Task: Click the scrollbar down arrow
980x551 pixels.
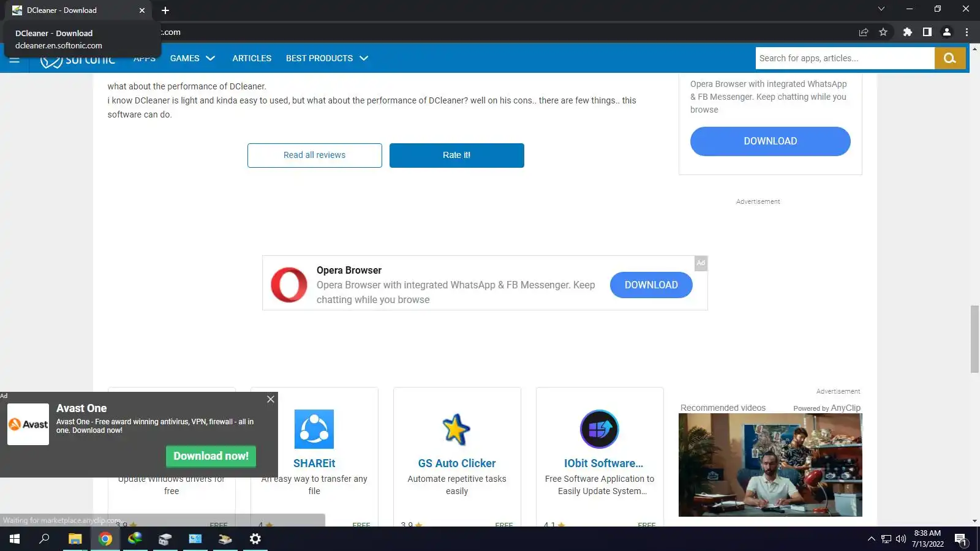Action: [x=974, y=522]
